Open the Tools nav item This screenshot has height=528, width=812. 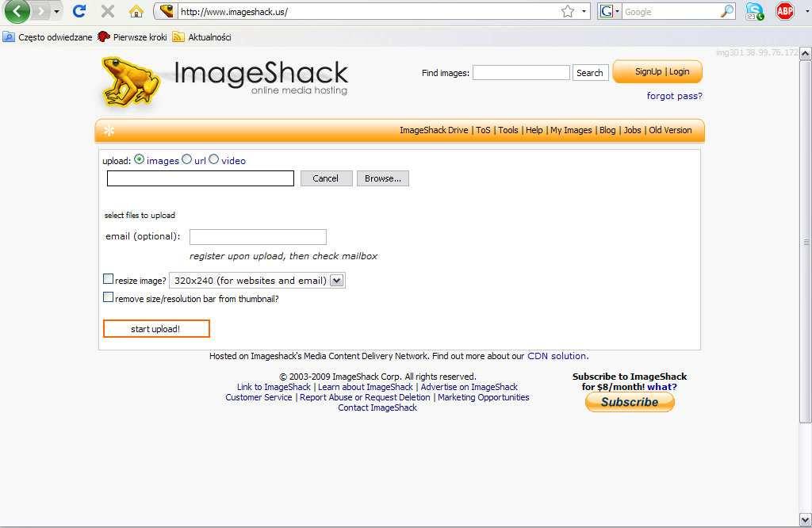tap(508, 131)
